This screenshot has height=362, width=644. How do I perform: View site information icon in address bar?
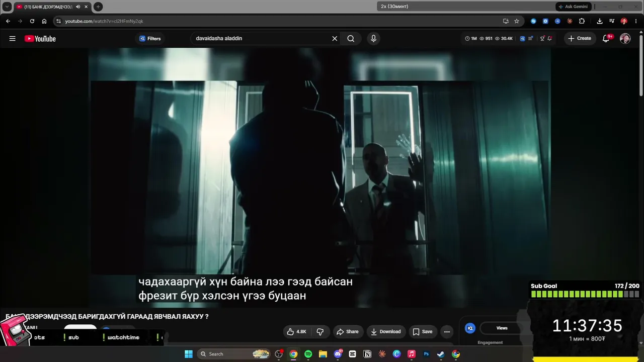point(58,21)
